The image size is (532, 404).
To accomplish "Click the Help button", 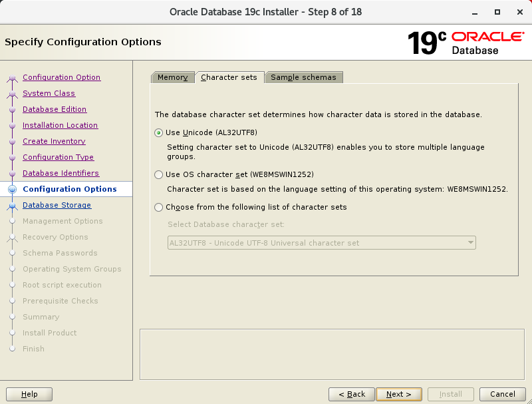I will point(29,394).
